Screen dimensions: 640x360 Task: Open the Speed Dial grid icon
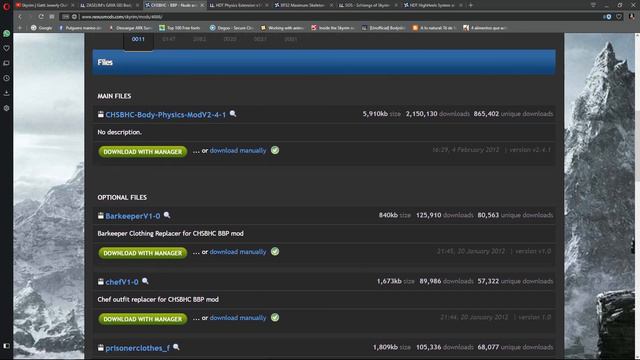tap(52, 17)
